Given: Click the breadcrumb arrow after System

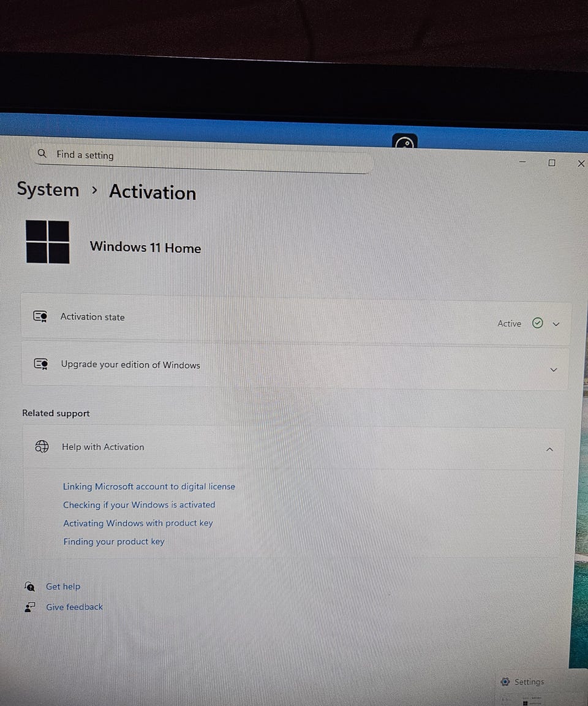Looking at the screenshot, I should coord(94,191).
